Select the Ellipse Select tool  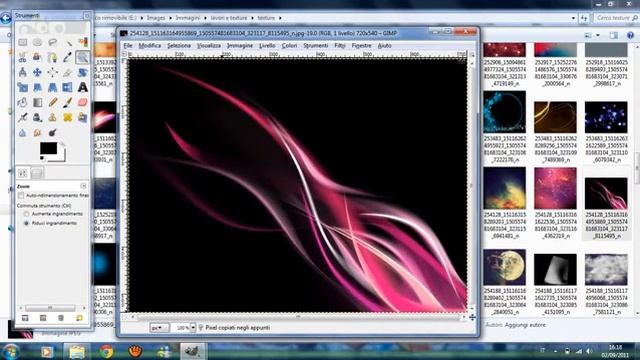click(37, 42)
